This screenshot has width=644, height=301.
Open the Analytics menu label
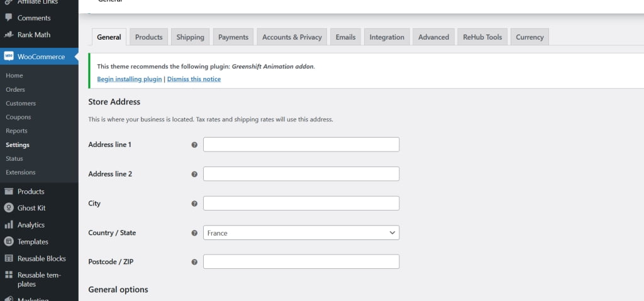[x=31, y=225]
